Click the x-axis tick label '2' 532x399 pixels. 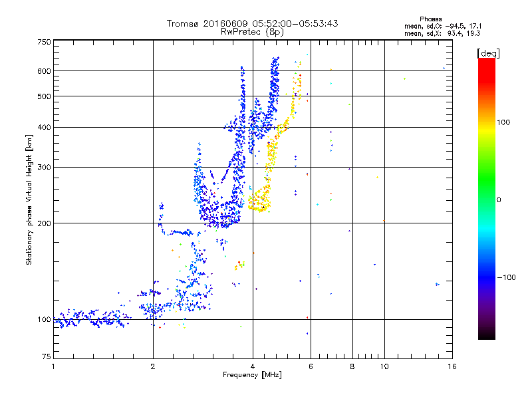tap(153, 366)
